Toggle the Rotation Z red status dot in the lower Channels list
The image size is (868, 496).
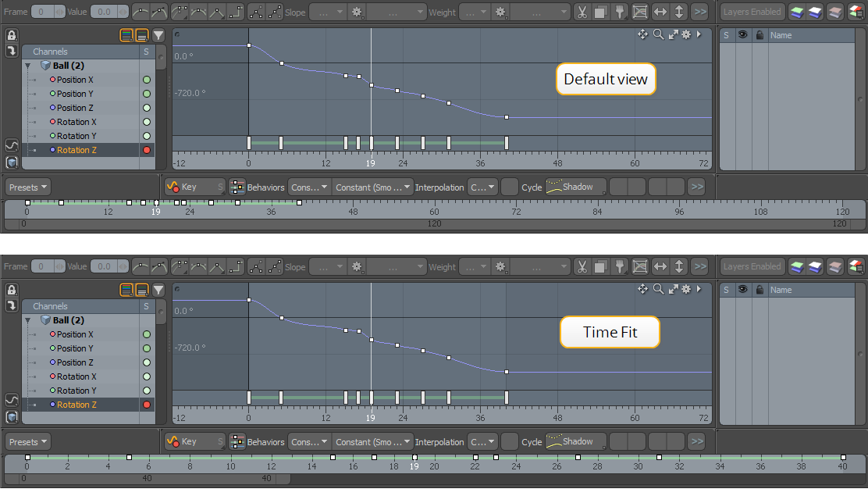click(146, 405)
